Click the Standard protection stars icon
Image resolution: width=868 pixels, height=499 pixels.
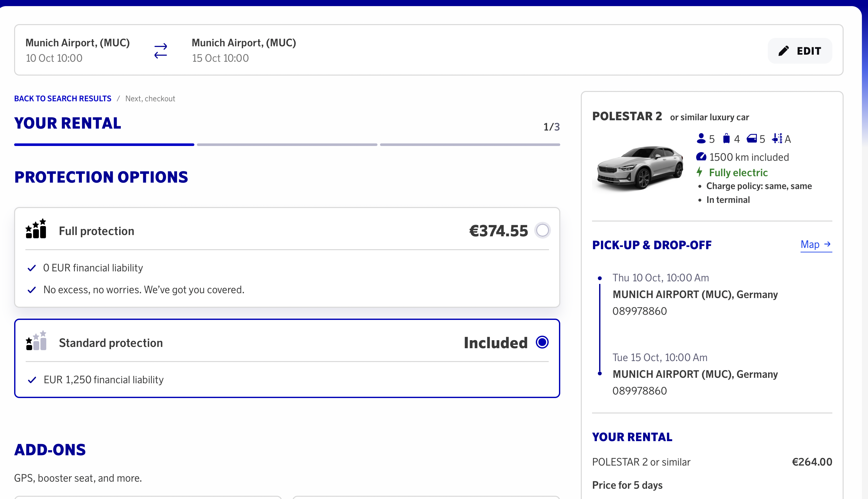pos(36,341)
